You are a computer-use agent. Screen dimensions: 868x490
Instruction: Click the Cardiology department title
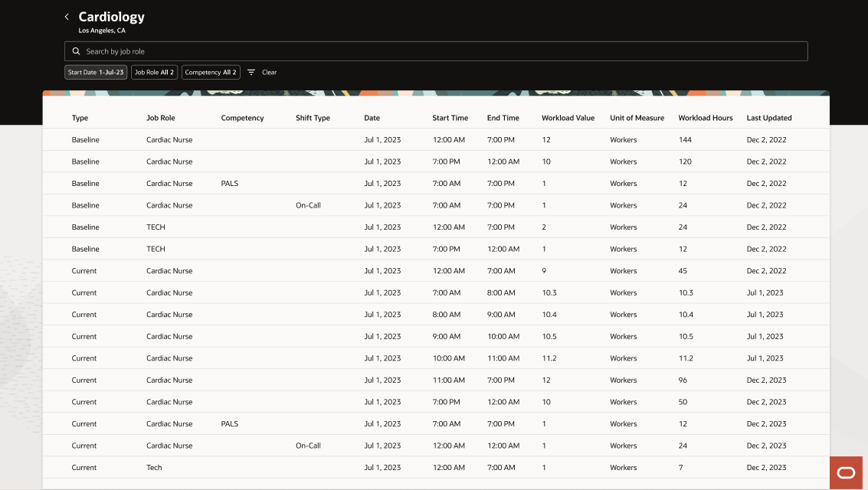(x=111, y=16)
